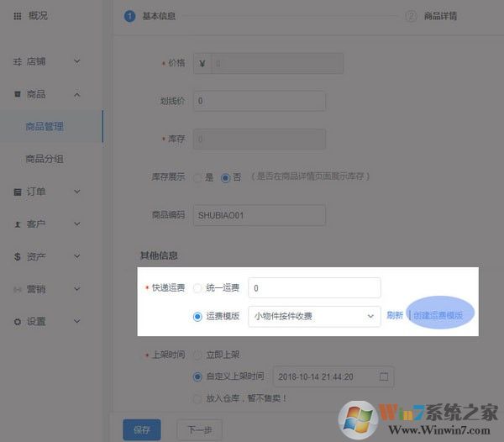Click the 订单 list icon in sidebar

tap(18, 192)
